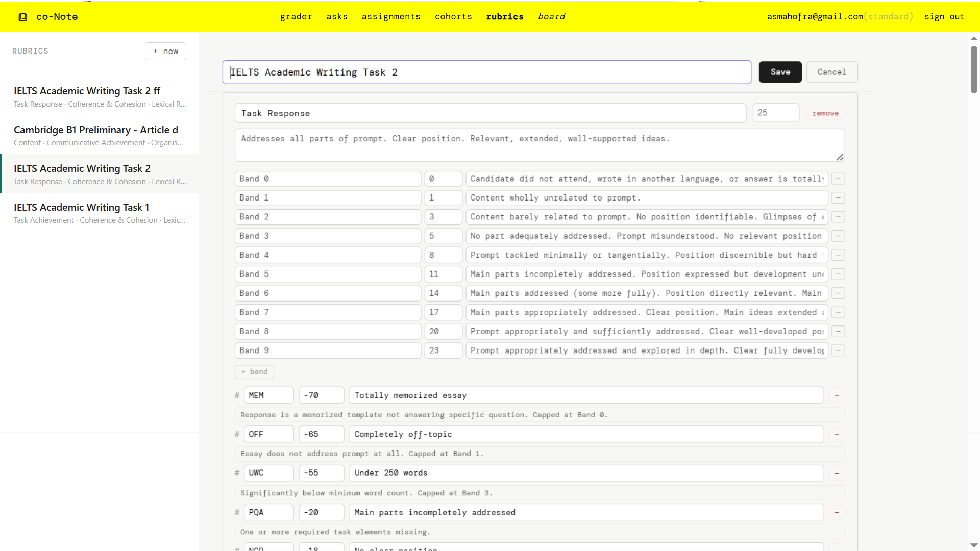Open the board tab
980x551 pixels.
coord(551,17)
